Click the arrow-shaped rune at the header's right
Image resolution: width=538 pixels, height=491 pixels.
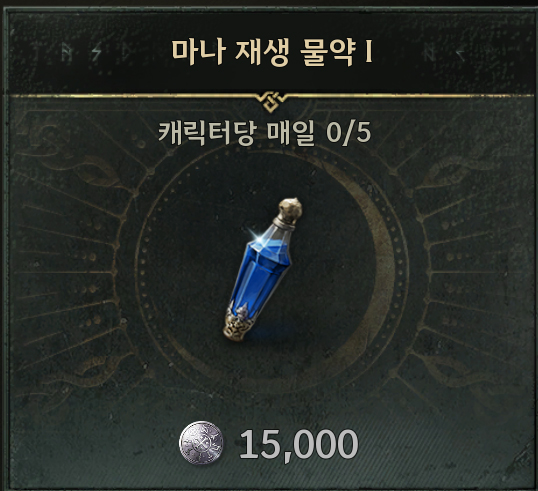(460, 52)
